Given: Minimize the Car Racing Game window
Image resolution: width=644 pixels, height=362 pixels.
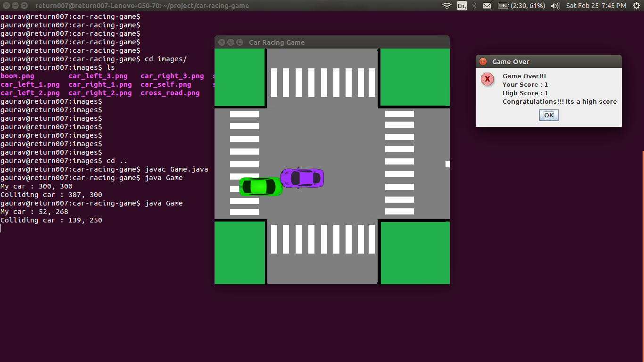Looking at the screenshot, I should pyautogui.click(x=231, y=42).
